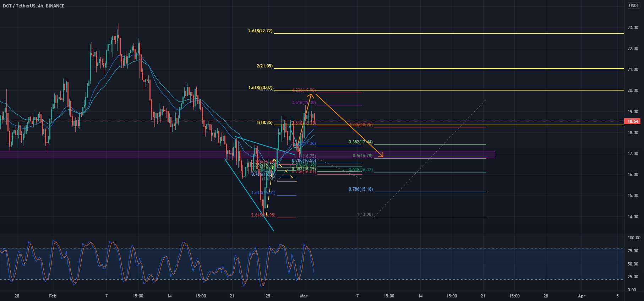Select the 0.382(17.44) retracement label
This screenshot has height=301, width=644.
(x=360, y=142)
